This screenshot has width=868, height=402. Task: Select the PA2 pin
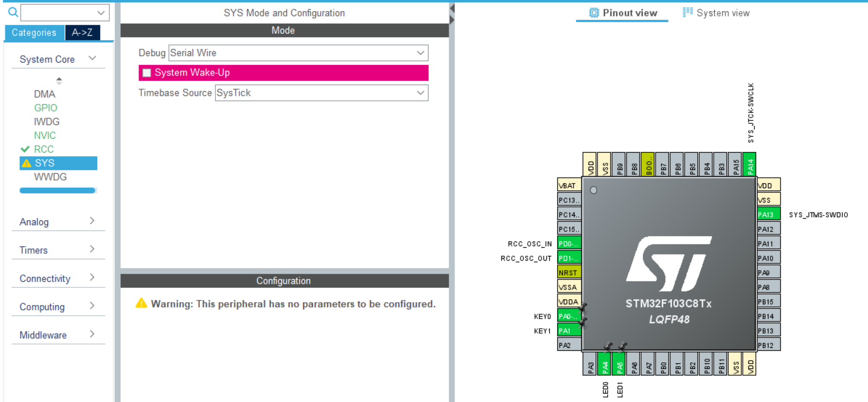click(569, 345)
